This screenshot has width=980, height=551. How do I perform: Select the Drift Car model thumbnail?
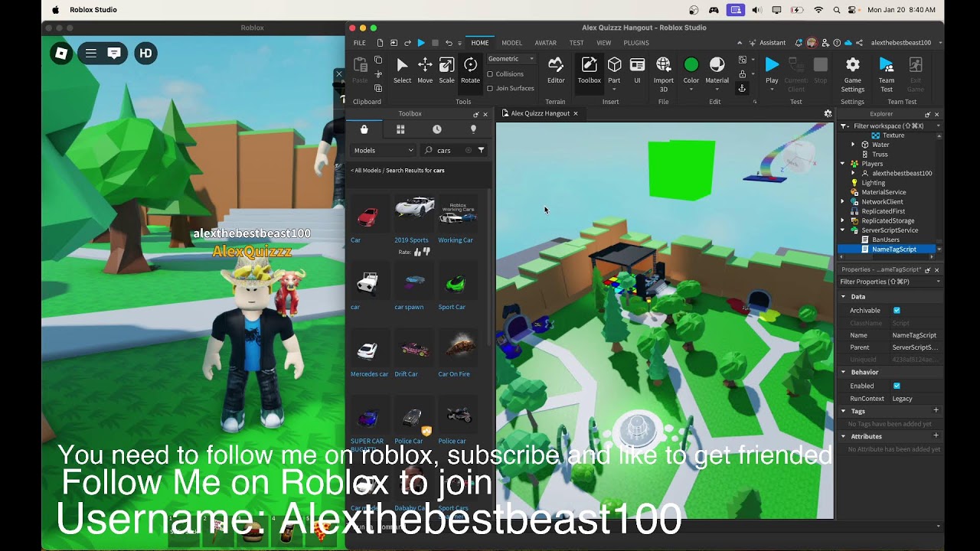click(414, 349)
